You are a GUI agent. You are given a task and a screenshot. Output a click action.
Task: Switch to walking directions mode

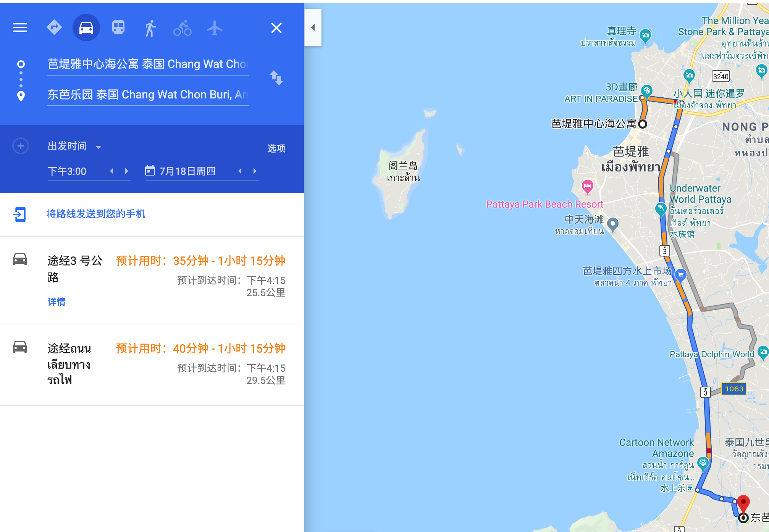(x=150, y=28)
